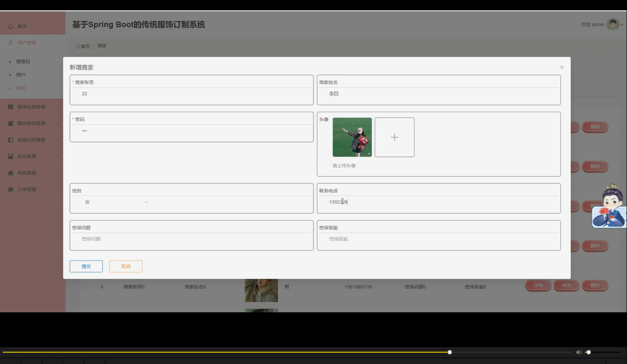Click the home icon beside 首页 in sidebar
Screen dimensions: 627x364
tap(11, 26)
